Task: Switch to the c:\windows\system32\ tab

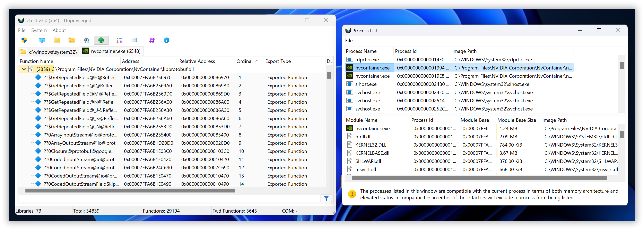Action: click(x=49, y=52)
